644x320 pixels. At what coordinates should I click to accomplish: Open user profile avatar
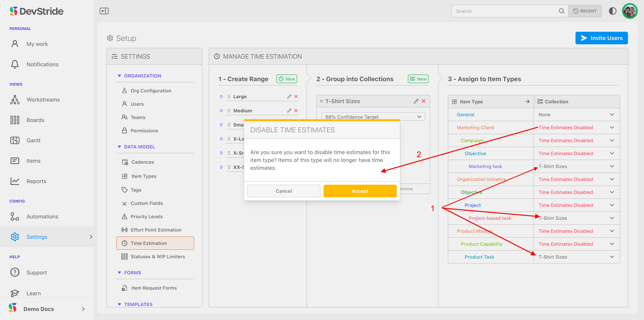tap(630, 11)
